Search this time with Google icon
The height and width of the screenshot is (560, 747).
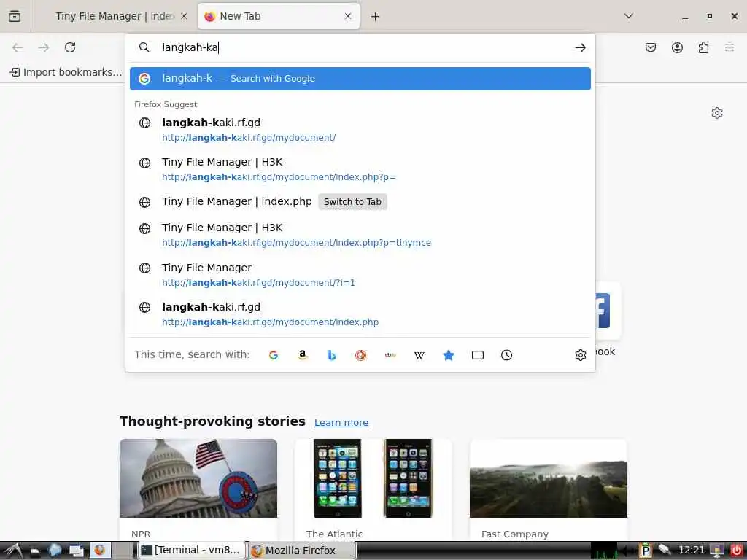tap(274, 355)
